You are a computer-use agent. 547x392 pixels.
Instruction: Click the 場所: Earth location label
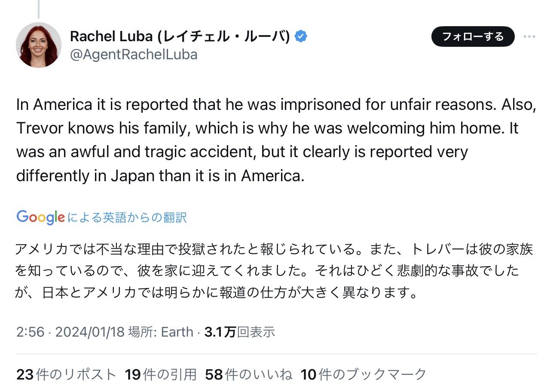tap(161, 332)
